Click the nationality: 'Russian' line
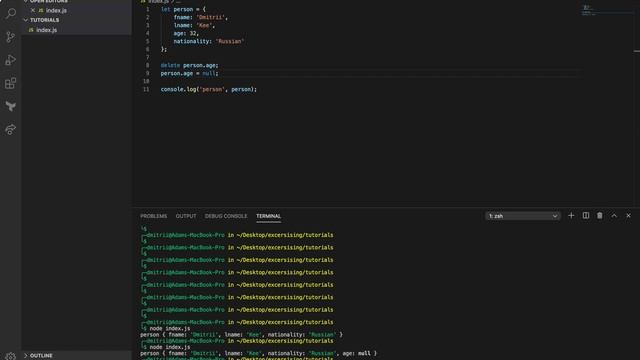The image size is (640, 360). pos(209,41)
